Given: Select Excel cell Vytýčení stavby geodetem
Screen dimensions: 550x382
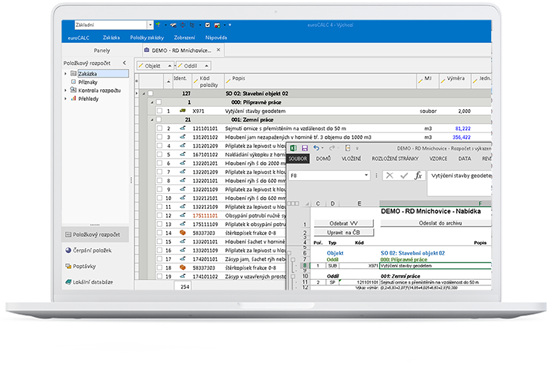Looking at the screenshot, I should (435, 266).
